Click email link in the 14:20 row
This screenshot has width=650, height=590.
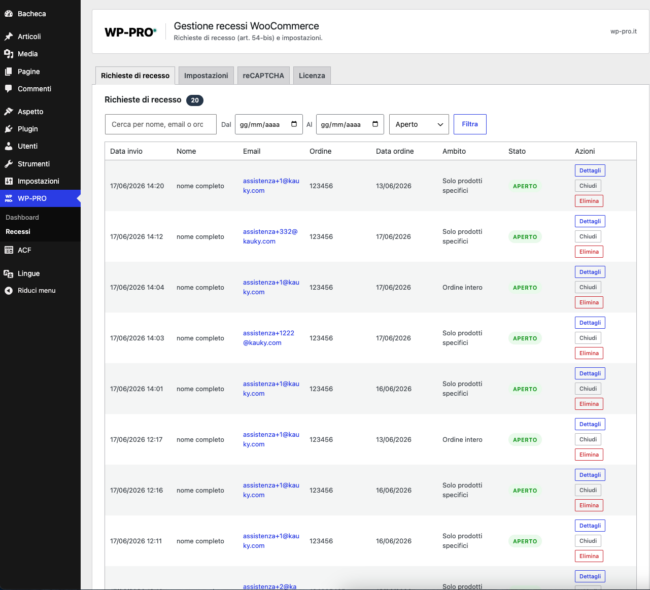point(271,186)
